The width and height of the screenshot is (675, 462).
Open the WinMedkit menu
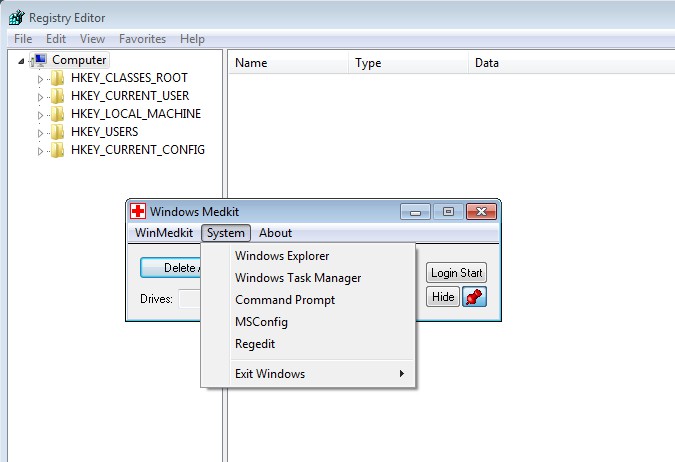[x=164, y=233]
